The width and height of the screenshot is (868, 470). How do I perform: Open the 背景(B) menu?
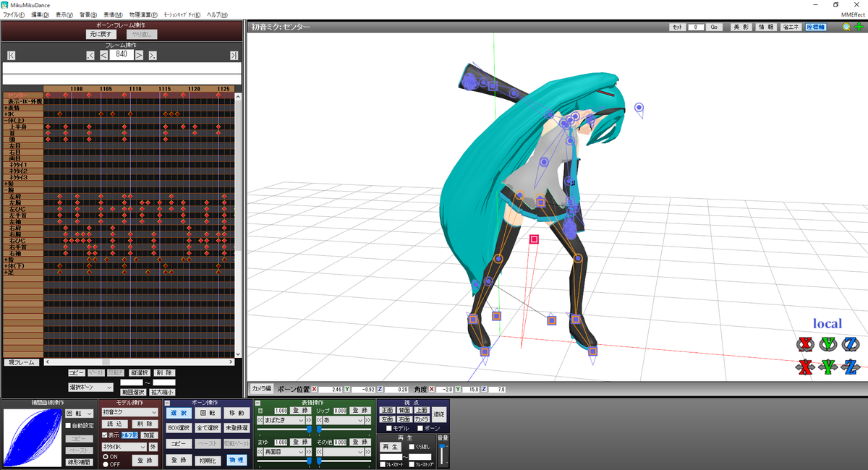pyautogui.click(x=89, y=14)
